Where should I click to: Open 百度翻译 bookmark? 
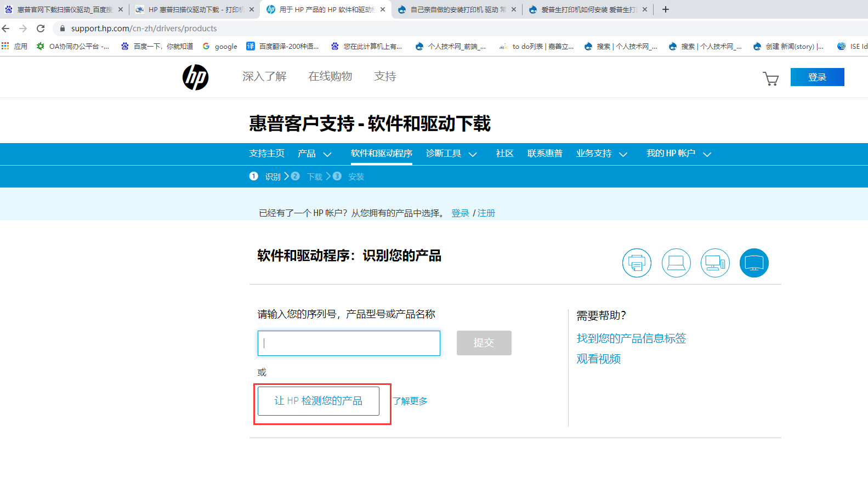click(283, 47)
